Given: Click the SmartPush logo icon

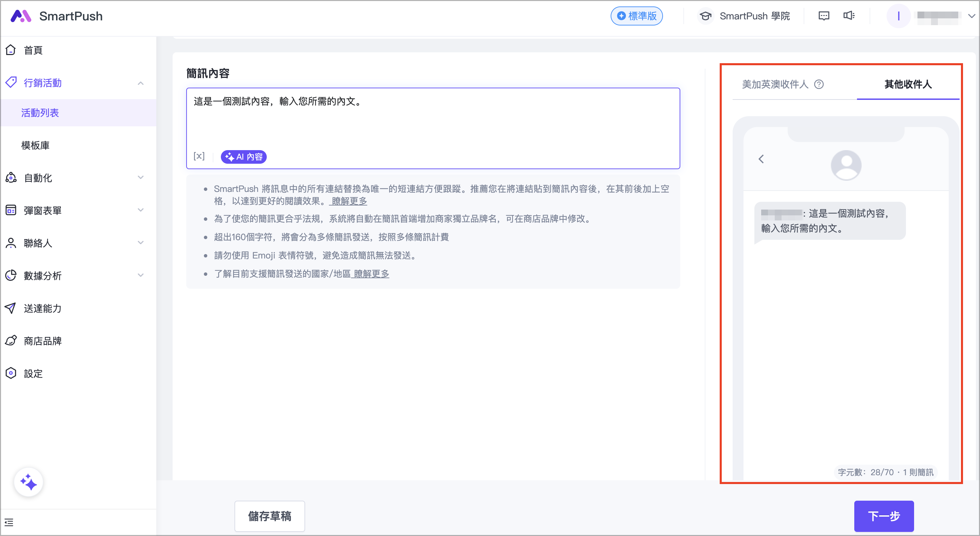Looking at the screenshot, I should tap(20, 16).
